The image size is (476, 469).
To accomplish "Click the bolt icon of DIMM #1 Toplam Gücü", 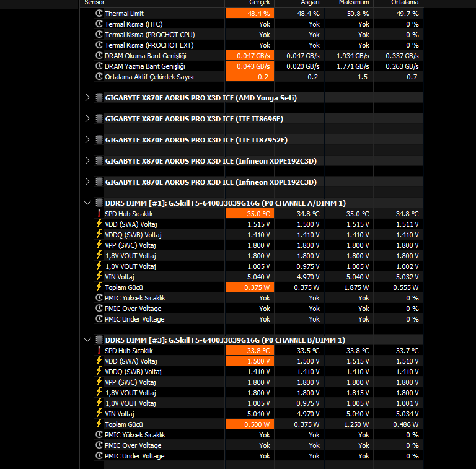I will point(99,287).
